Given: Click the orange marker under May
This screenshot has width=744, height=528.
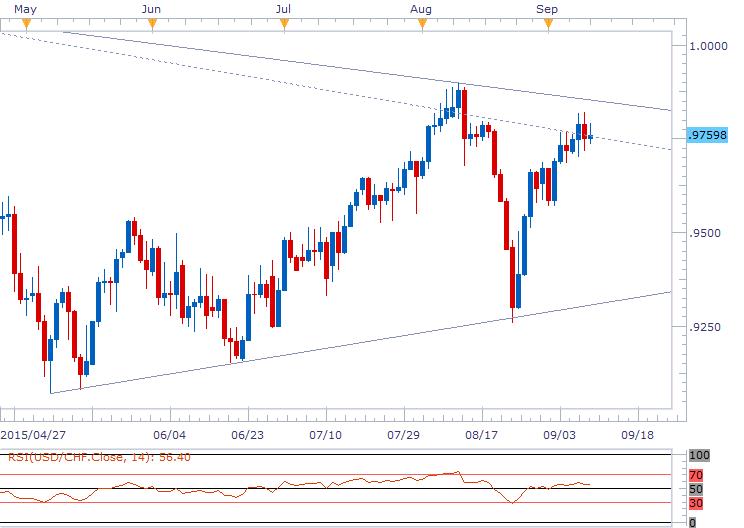Looking at the screenshot, I should point(26,24).
